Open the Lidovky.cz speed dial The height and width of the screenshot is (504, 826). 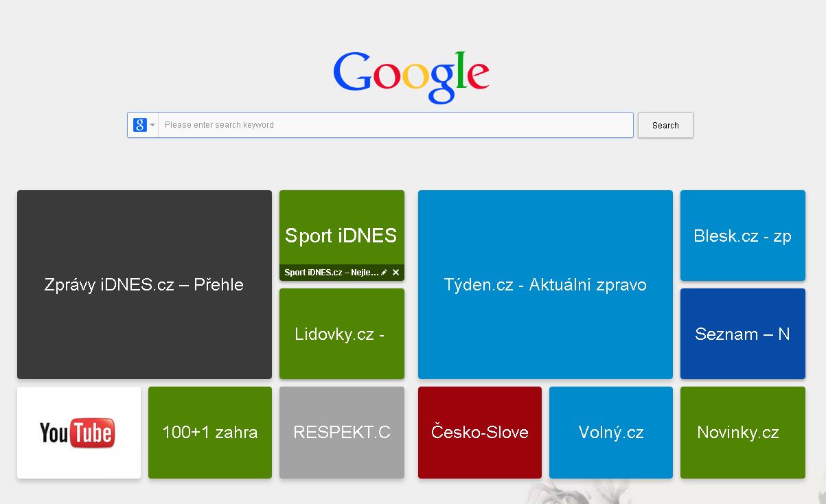point(341,334)
